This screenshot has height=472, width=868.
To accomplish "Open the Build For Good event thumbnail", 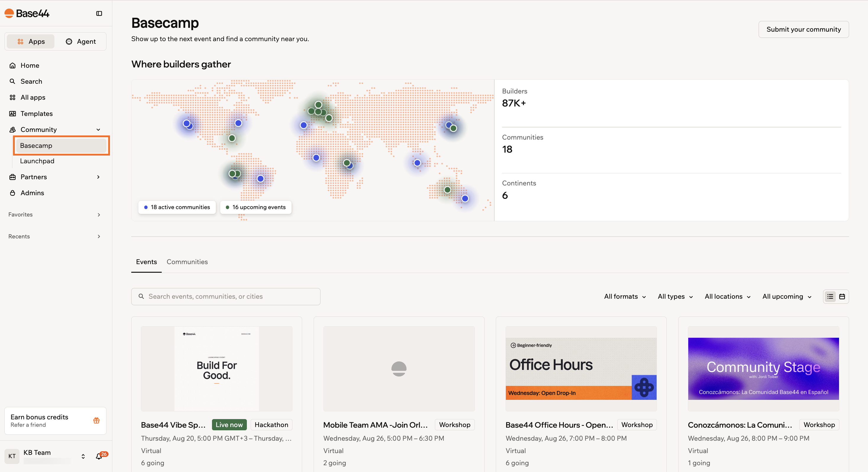I will pos(217,369).
